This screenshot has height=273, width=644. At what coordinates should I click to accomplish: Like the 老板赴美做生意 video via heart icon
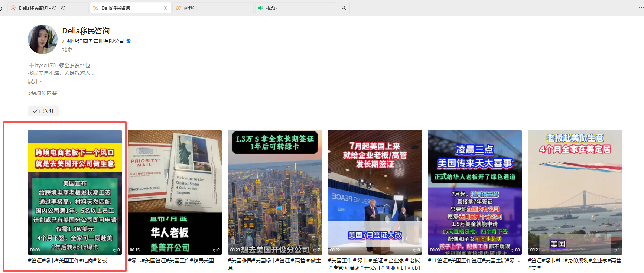pyautogui.click(x=615, y=250)
